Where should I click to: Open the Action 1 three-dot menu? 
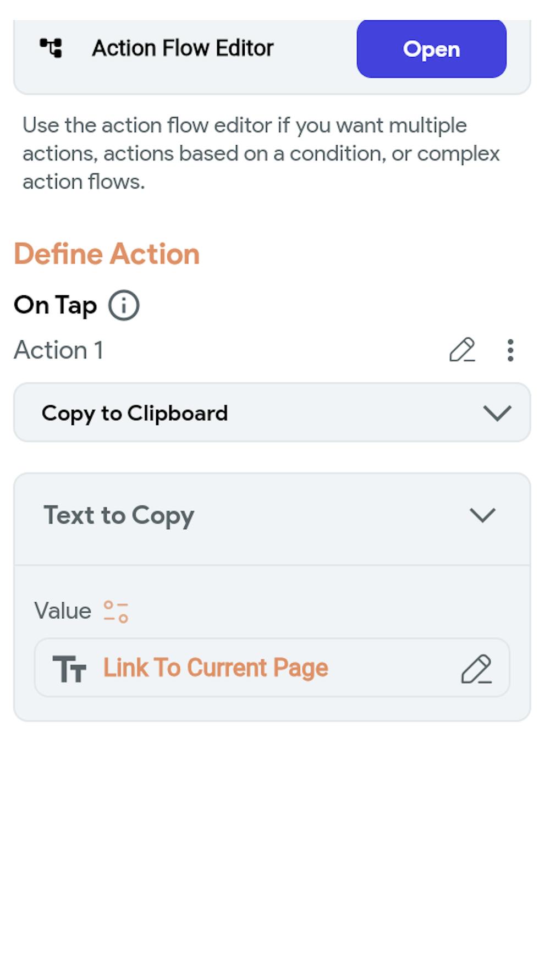510,350
